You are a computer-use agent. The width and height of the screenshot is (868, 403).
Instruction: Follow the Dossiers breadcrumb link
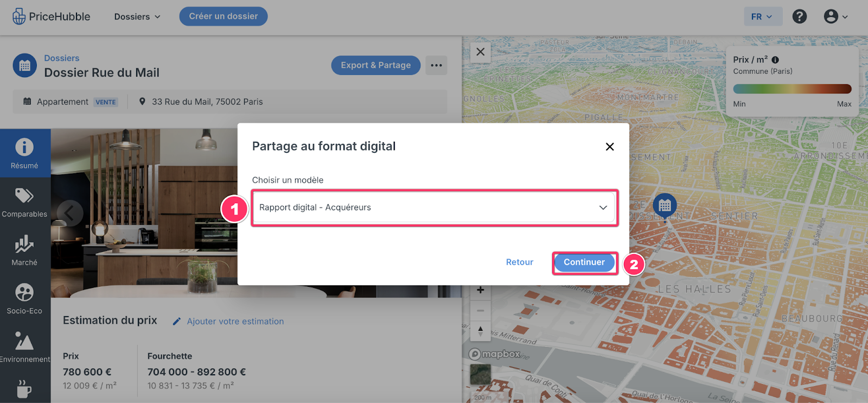click(62, 58)
